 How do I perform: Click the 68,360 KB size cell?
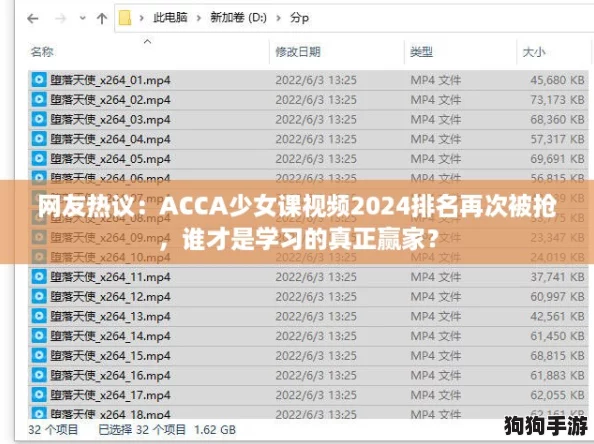point(557,119)
